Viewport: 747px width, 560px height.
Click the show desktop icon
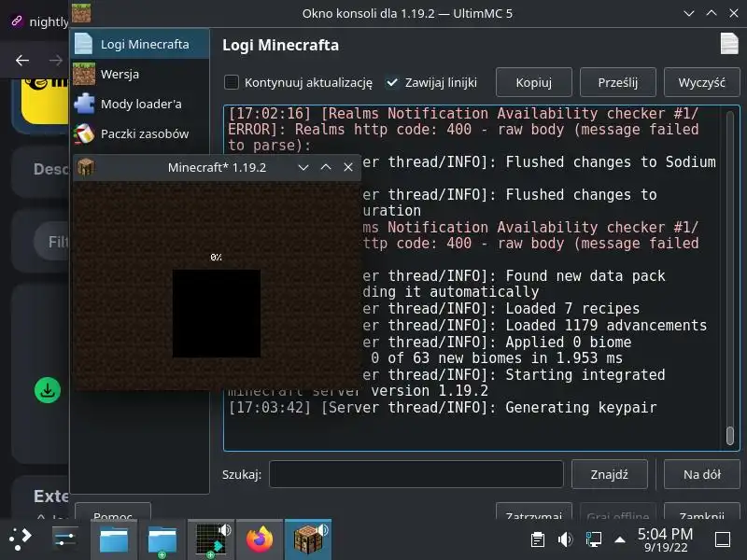(723, 539)
